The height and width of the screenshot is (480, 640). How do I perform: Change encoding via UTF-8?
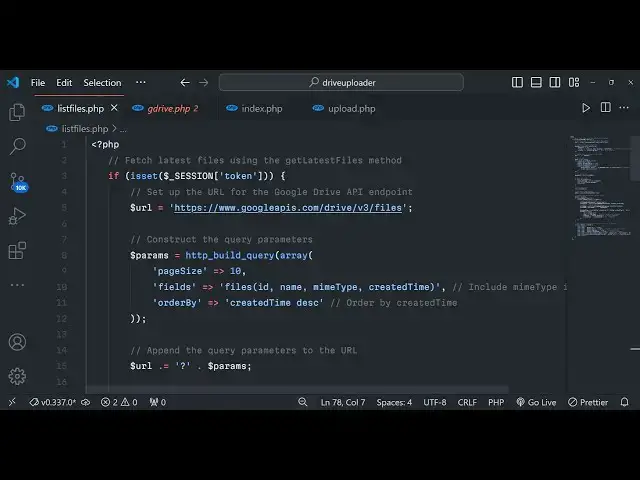click(435, 402)
